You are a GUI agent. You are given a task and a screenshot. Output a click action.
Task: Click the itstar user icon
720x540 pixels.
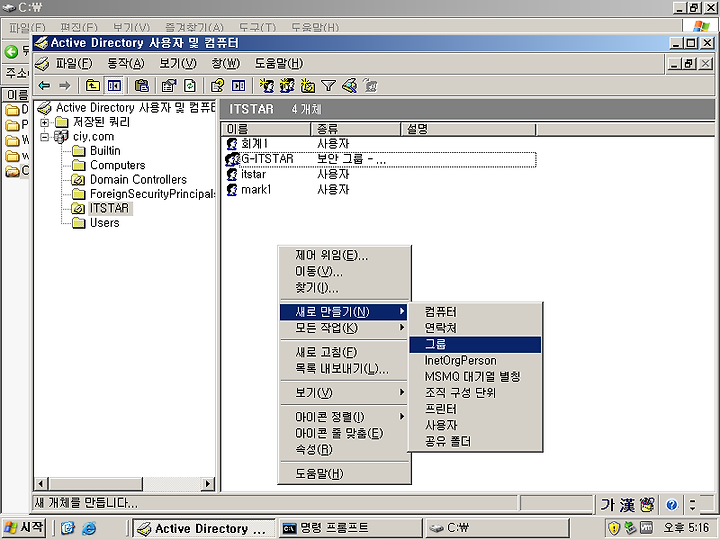pos(232,174)
